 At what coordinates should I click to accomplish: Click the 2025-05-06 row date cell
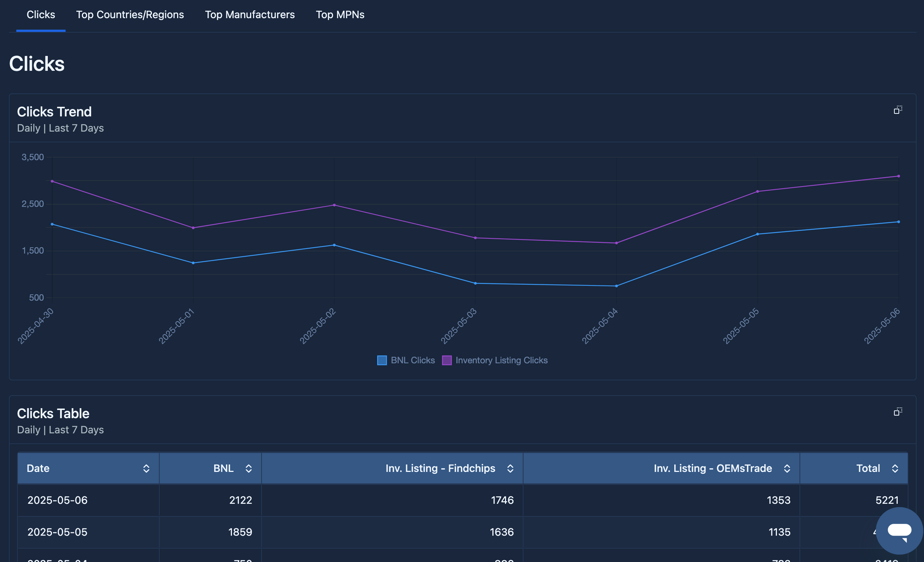pos(57,500)
